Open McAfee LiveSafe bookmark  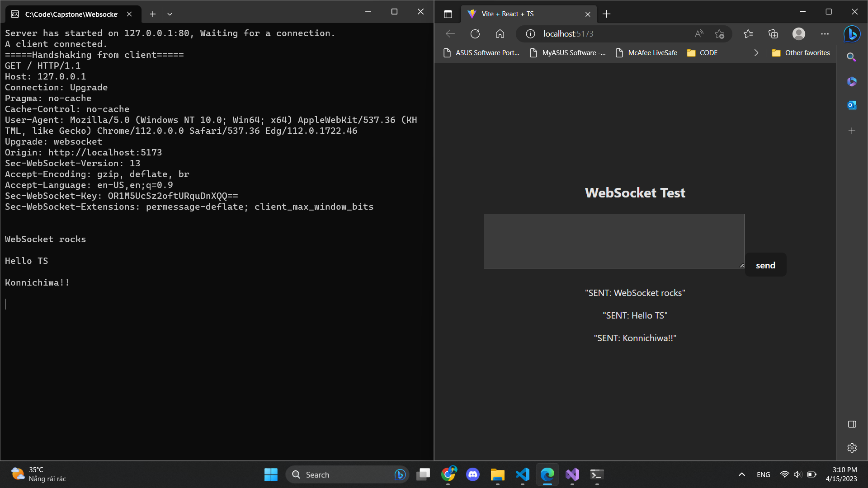[x=646, y=53]
